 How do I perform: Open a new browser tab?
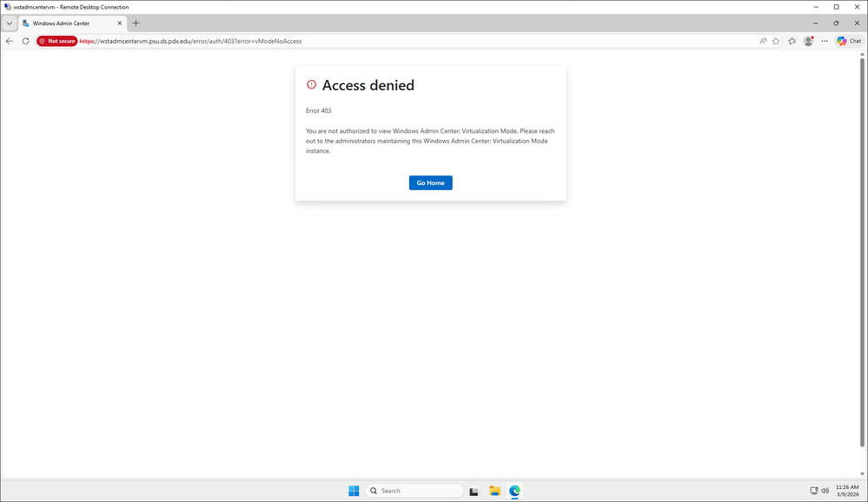pos(136,23)
